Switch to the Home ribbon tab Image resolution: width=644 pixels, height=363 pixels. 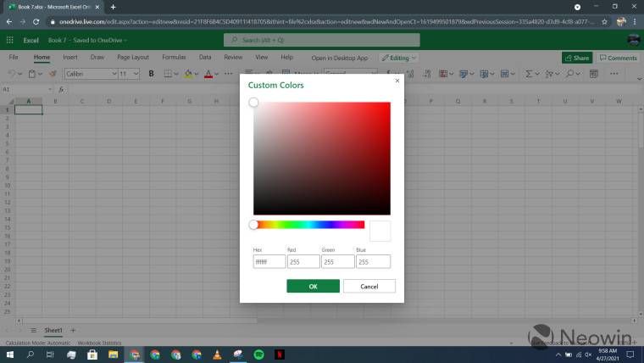coord(42,57)
